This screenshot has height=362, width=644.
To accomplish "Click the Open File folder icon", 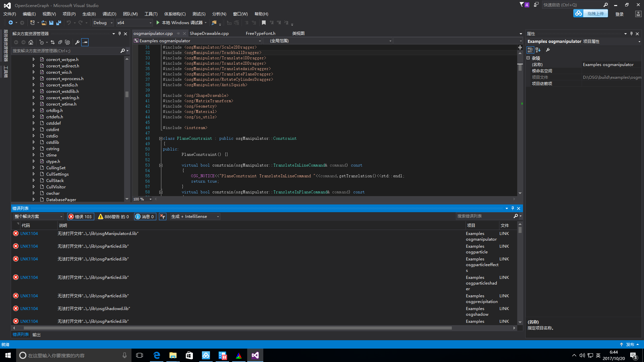I will pyautogui.click(x=44, y=22).
